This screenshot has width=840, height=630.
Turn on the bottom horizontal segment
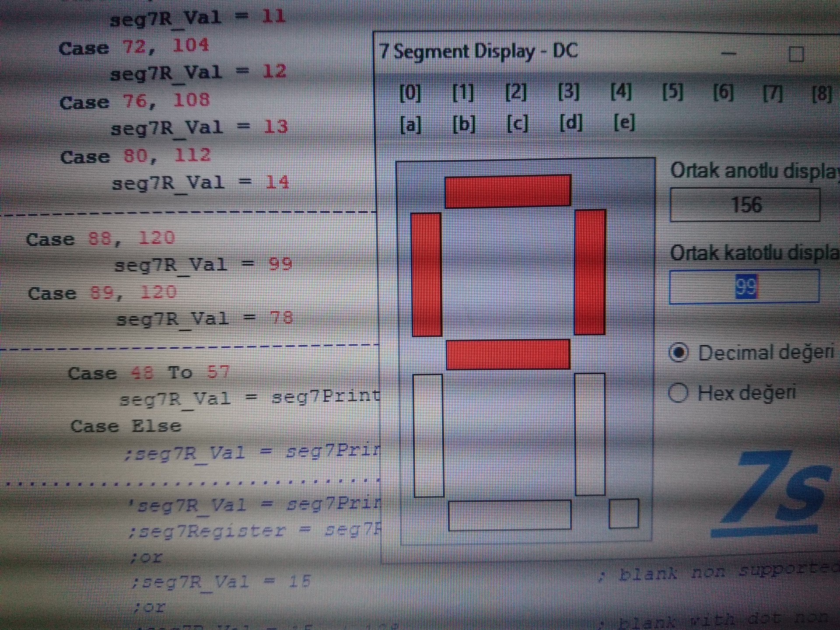click(510, 515)
